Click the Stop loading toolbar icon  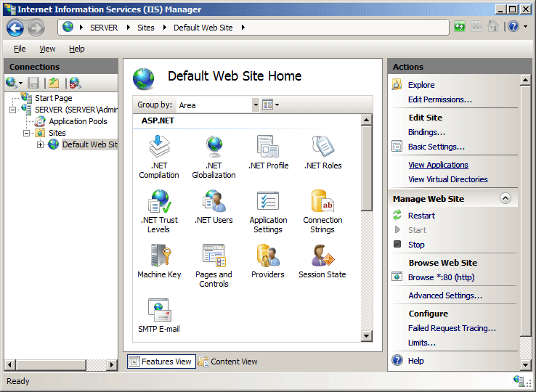(x=476, y=26)
